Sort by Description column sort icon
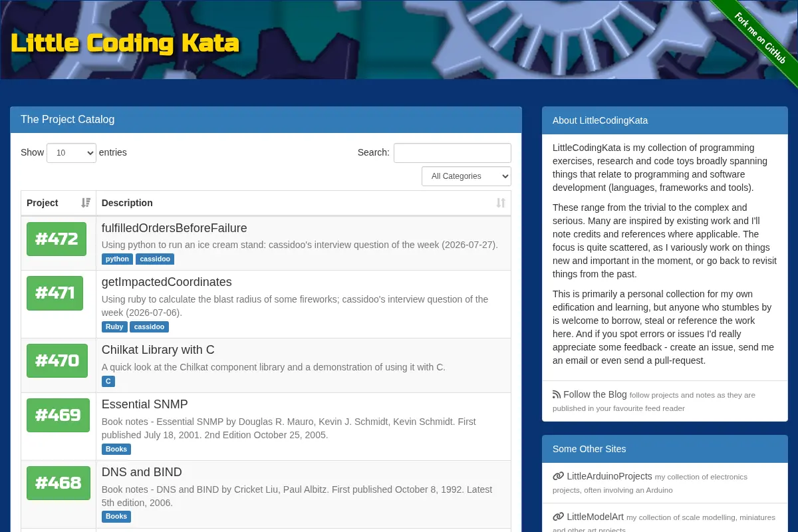The height and width of the screenshot is (532, 798). [501, 203]
